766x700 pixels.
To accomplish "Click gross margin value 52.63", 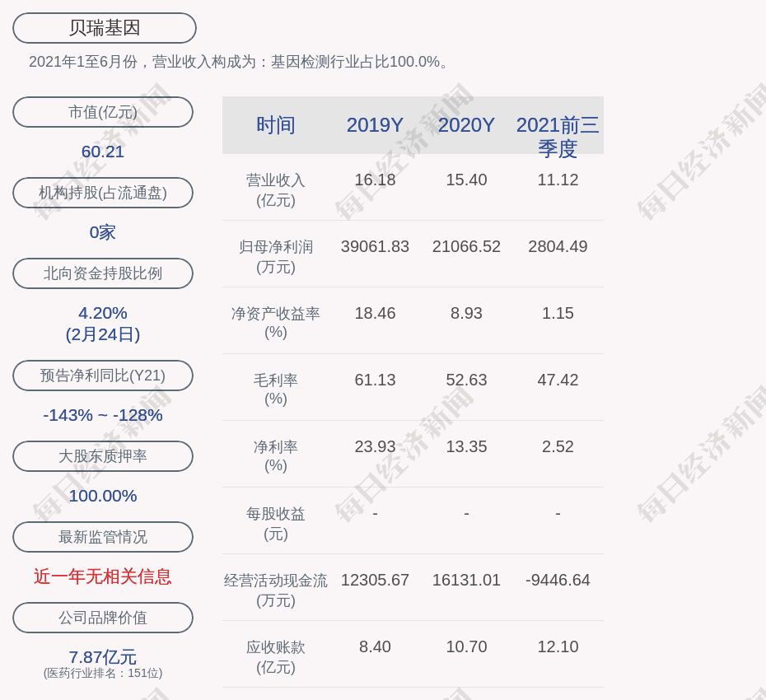I will click(466, 380).
